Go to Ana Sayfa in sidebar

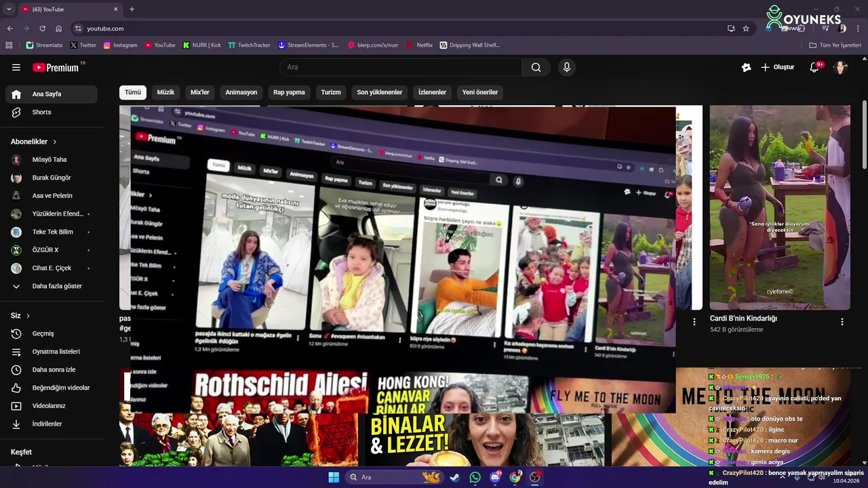click(x=52, y=94)
